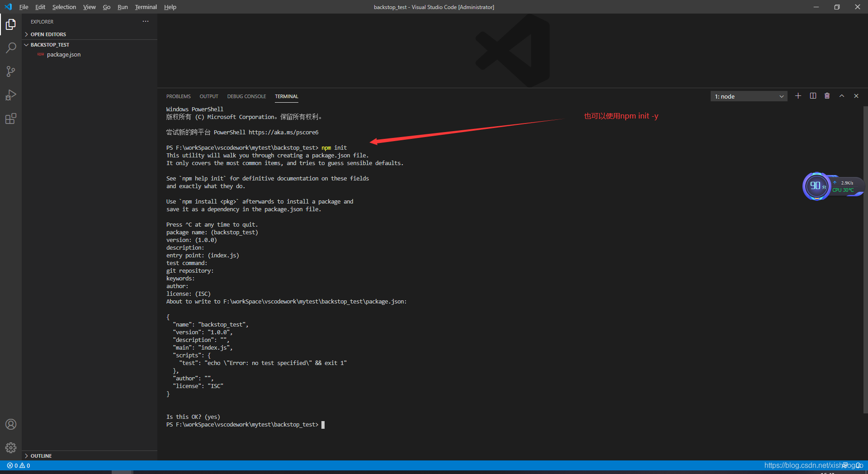The image size is (868, 474).
Task: Click the EXPLORER panel title
Action: pyautogui.click(x=42, y=22)
